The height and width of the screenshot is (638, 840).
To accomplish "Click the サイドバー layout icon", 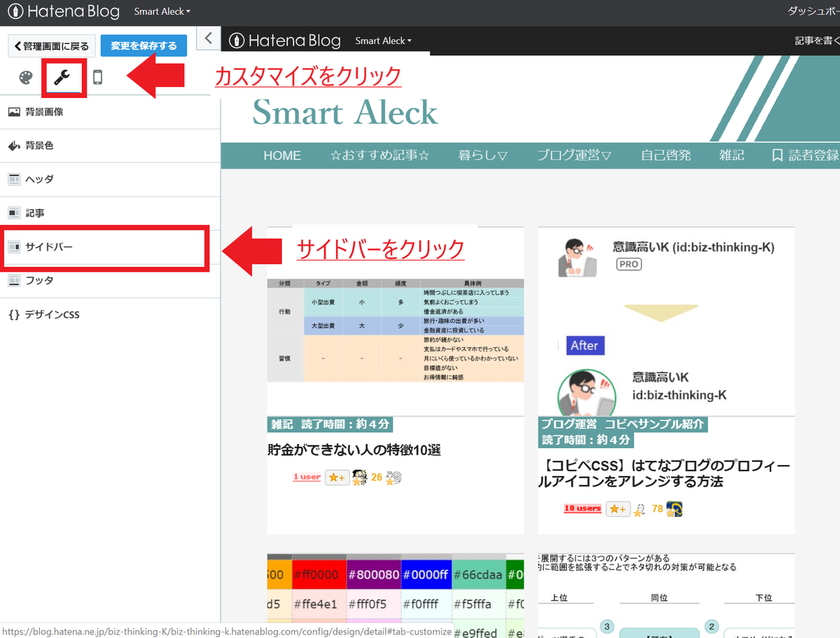I will coord(14,247).
